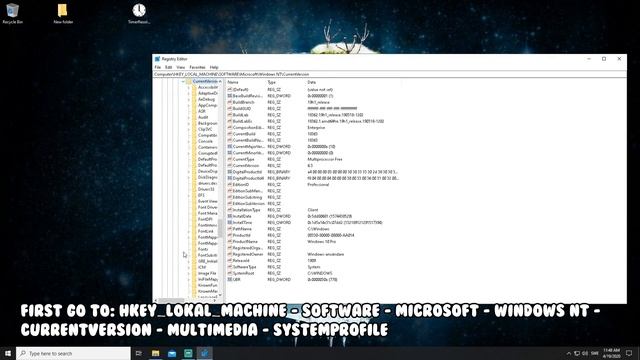Open File Explorer from the taskbar
The image size is (640, 360).
tap(156, 353)
